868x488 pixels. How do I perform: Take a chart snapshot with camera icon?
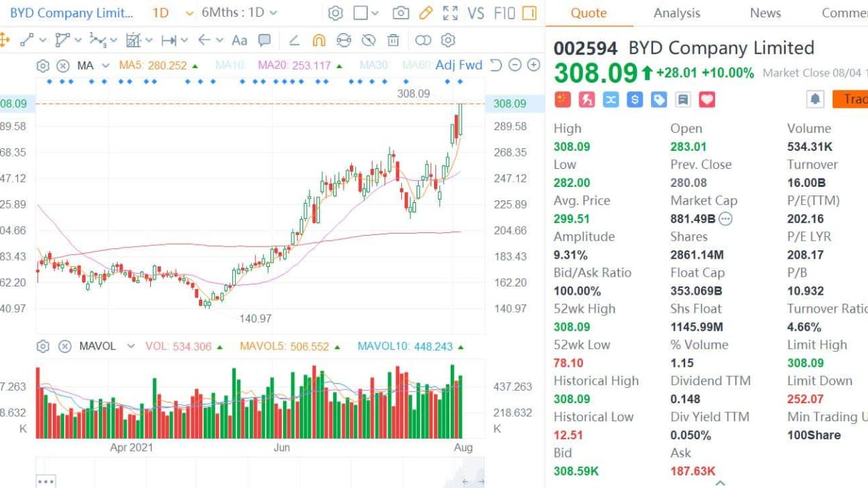click(x=401, y=13)
